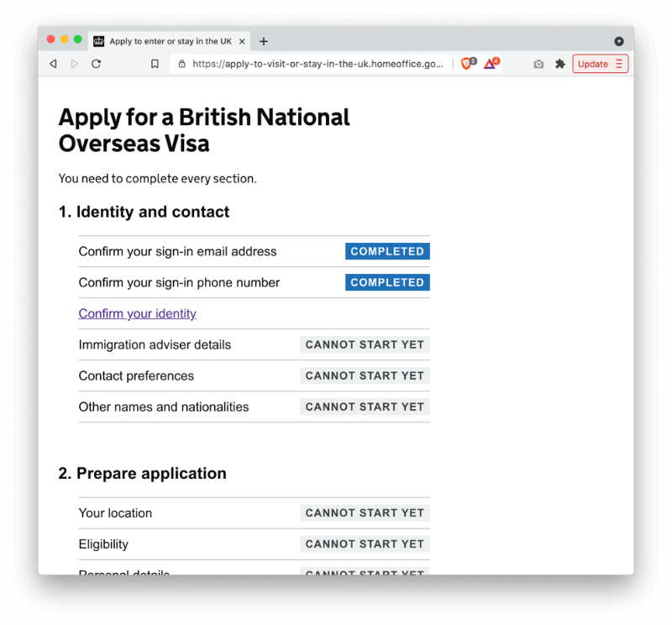Go back using the browser back arrow
This screenshot has height=625, width=672.
(53, 64)
